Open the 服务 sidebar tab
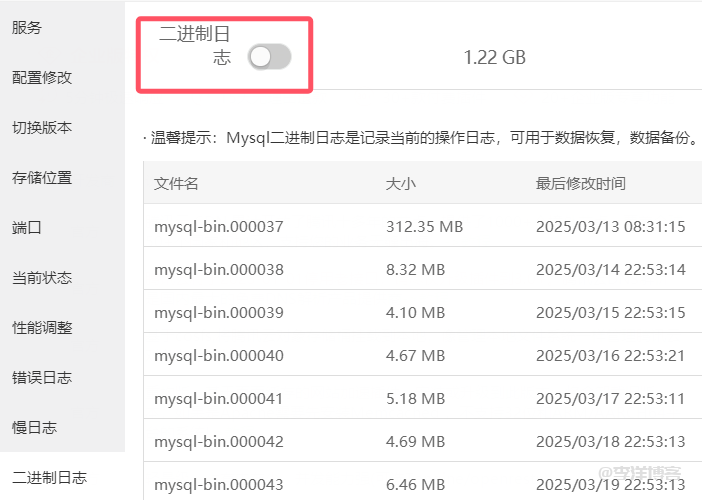The width and height of the screenshot is (702, 500). point(28,28)
